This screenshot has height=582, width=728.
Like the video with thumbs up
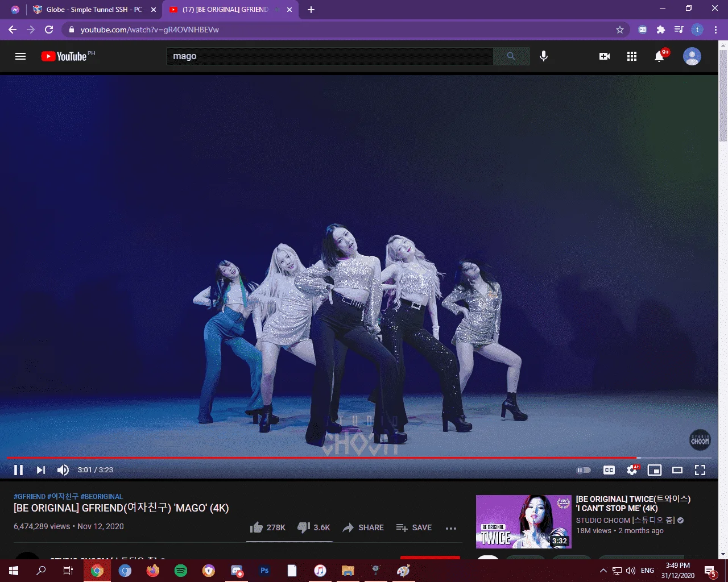tap(267, 527)
